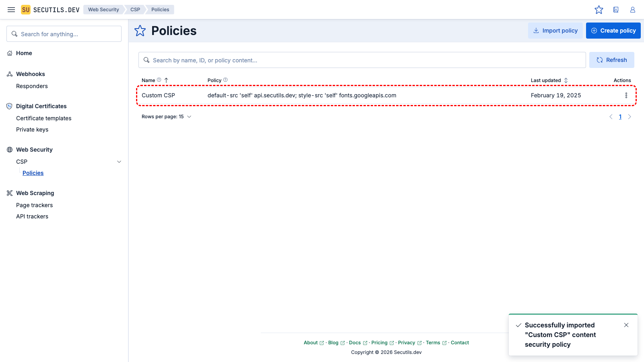The width and height of the screenshot is (644, 362).
Task: Toggle Name column sort direction arrow
Action: 167,80
